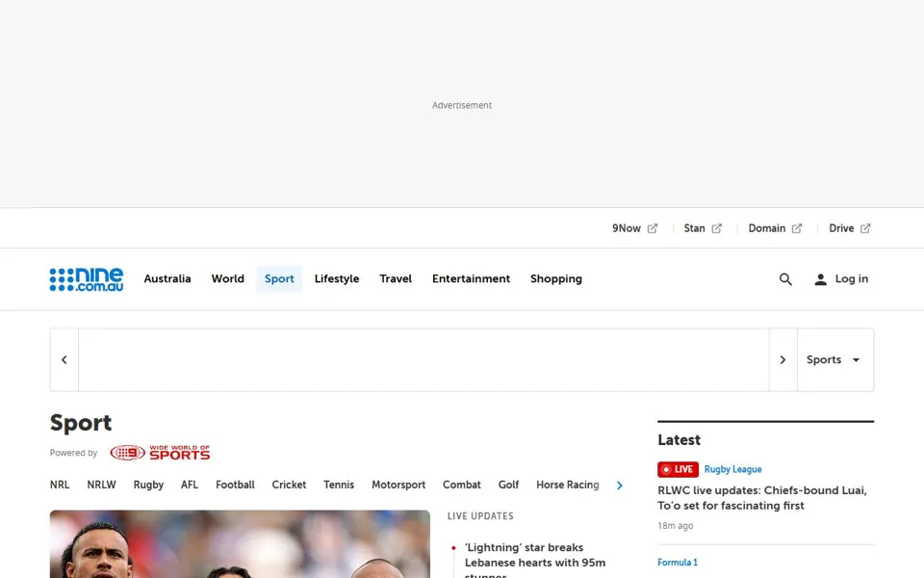Expand more sport categories chevron

(619, 486)
